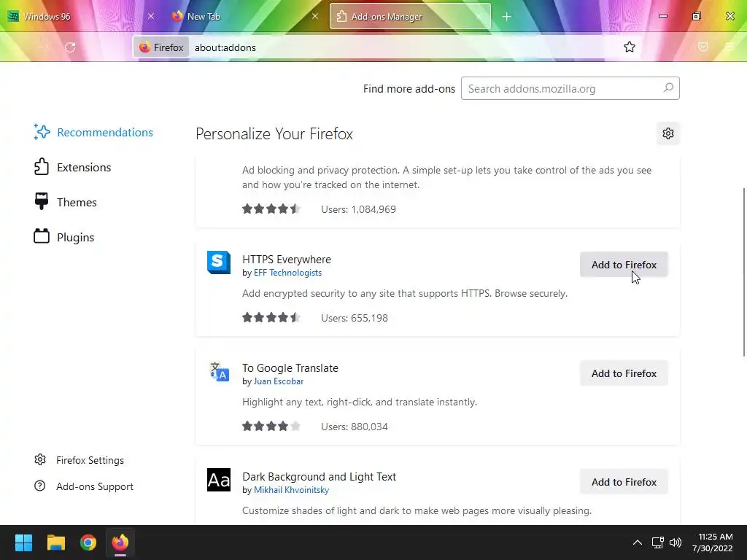747x560 pixels.
Task: Click the page vertical scrollbar thumb
Action: coord(743,272)
